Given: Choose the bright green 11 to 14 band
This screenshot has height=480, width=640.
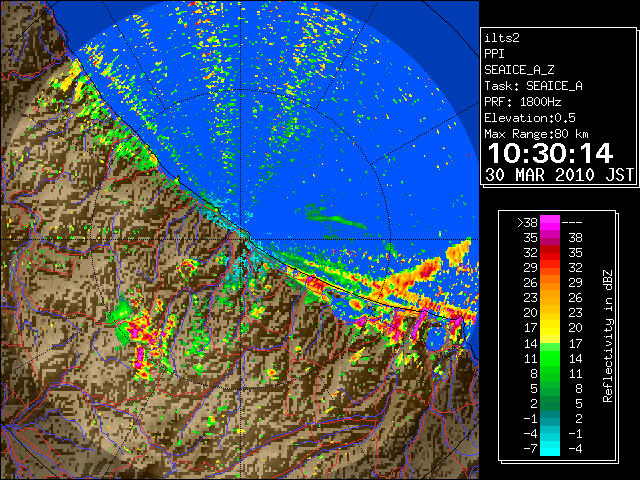Looking at the screenshot, I should [549, 358].
